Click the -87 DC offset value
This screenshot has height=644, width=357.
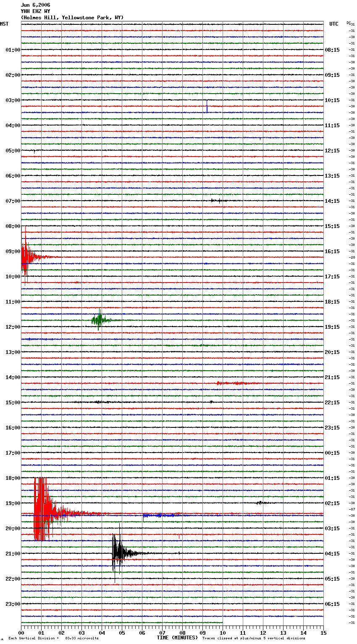[x=352, y=509]
